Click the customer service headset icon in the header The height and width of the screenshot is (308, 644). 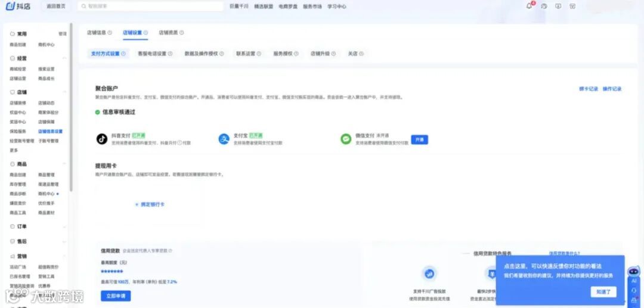(544, 6)
